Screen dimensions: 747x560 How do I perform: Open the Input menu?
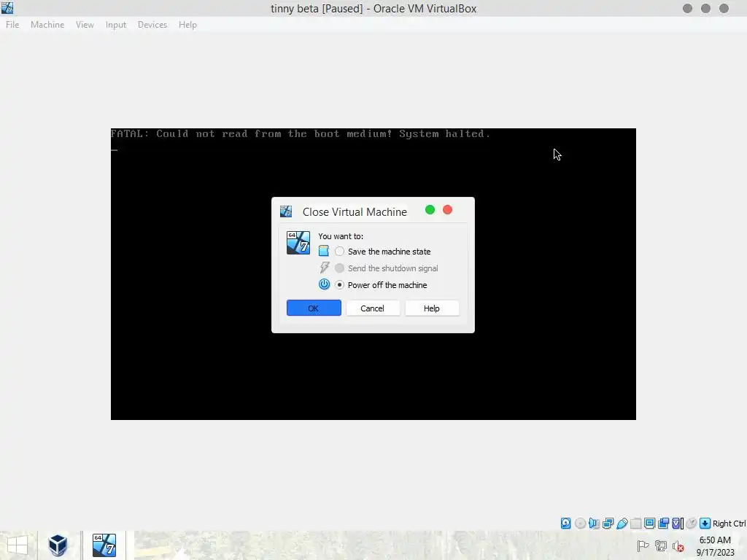click(x=116, y=25)
